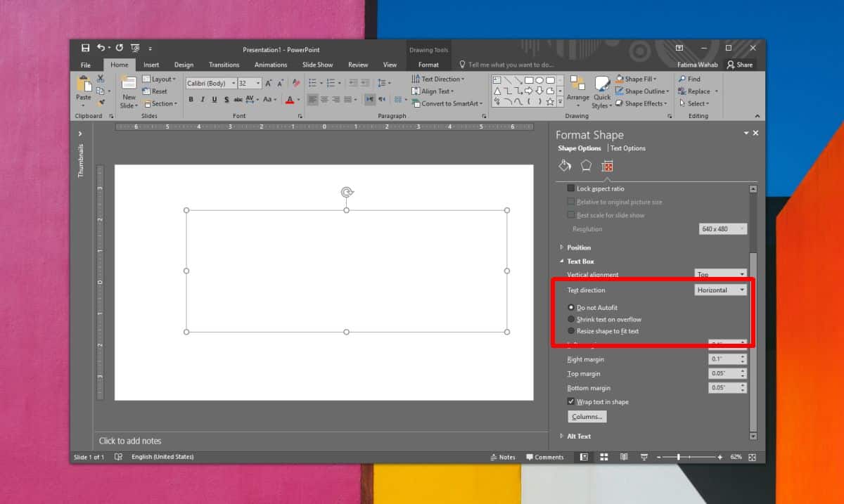The height and width of the screenshot is (504, 844).
Task: Switch to Slide Sorter view in status bar
Action: (603, 456)
